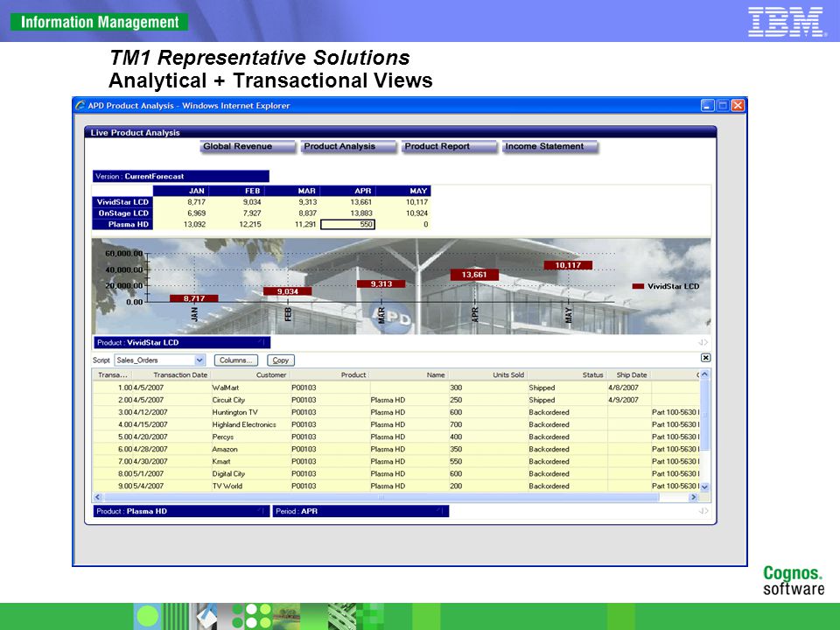Select the Percys customer row
The height and width of the screenshot is (630, 840).
(x=395, y=437)
